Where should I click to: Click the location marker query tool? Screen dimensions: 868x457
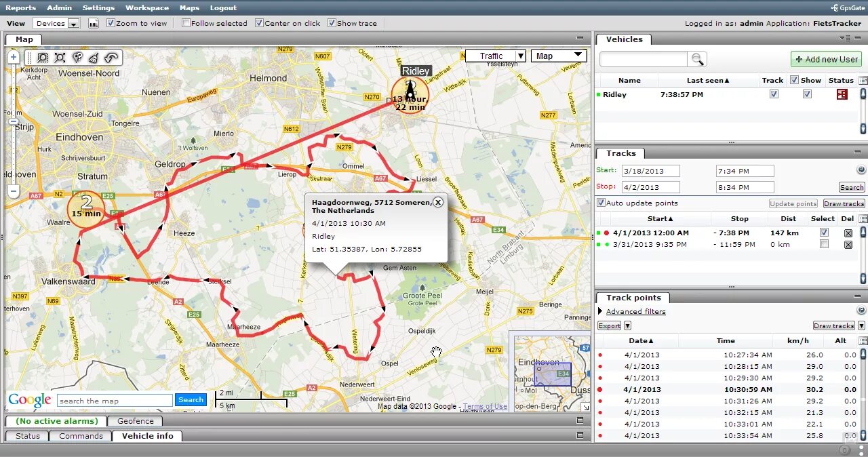[77, 58]
